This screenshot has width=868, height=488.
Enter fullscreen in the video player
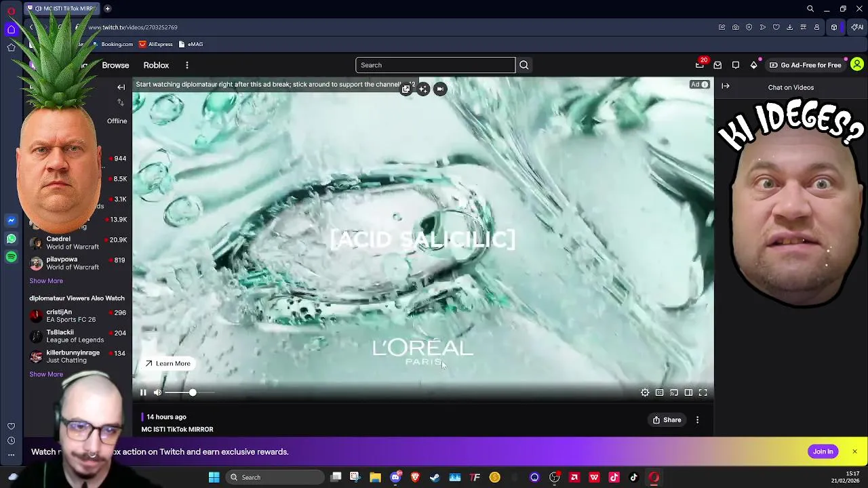click(703, 392)
